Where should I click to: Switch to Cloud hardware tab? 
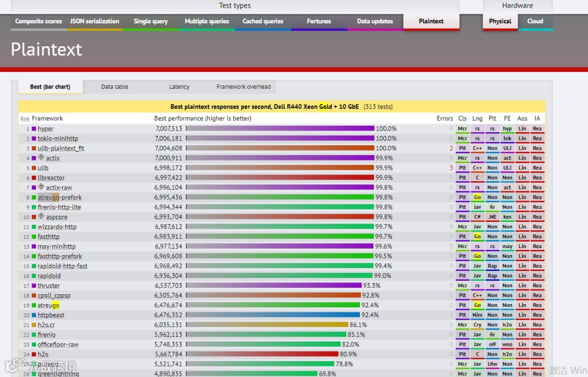pyautogui.click(x=535, y=21)
